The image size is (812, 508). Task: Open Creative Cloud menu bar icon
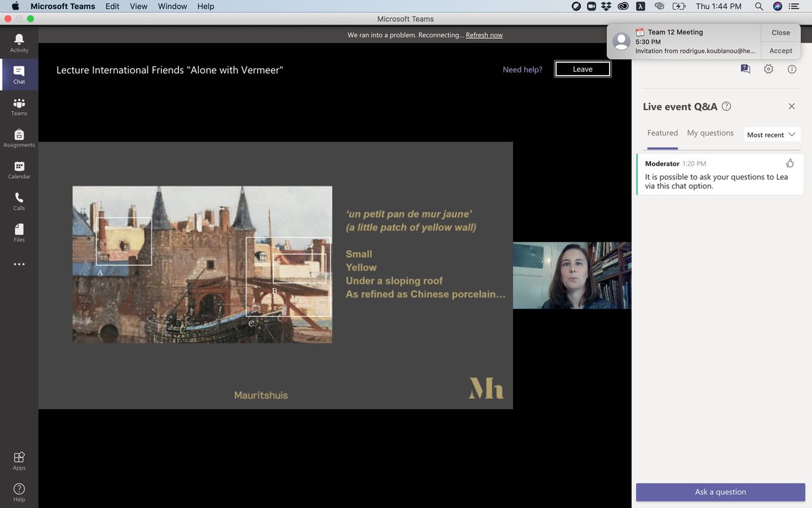[623, 6]
